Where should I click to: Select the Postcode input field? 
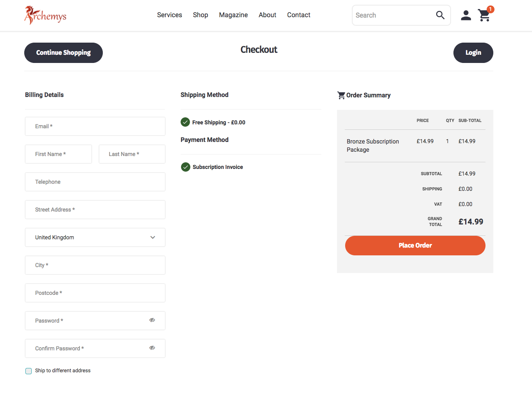click(95, 293)
